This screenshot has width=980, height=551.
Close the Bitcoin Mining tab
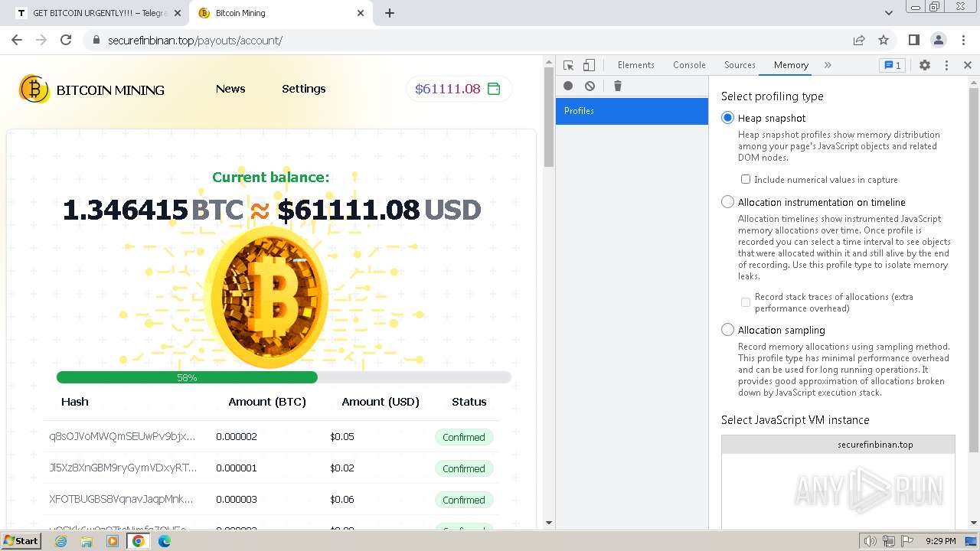click(361, 13)
